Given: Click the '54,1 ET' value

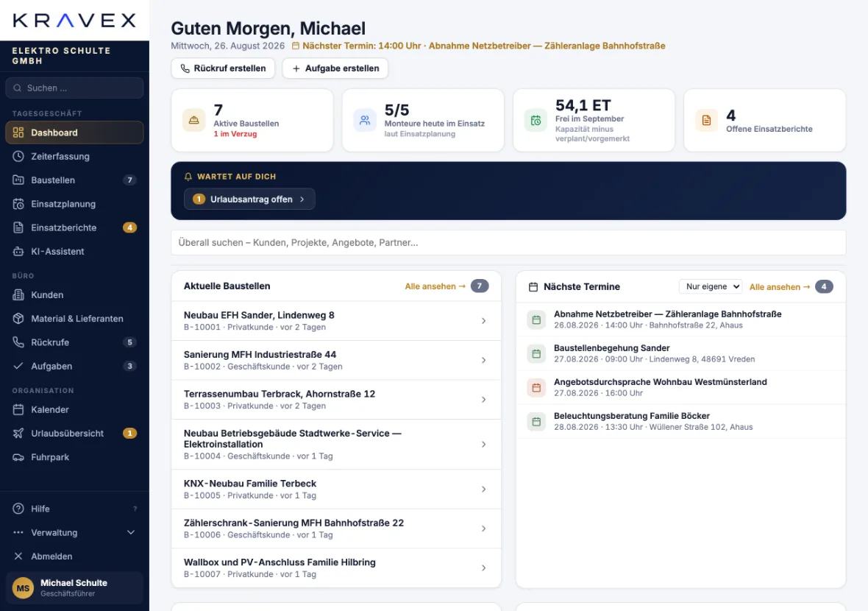Looking at the screenshot, I should 583,105.
